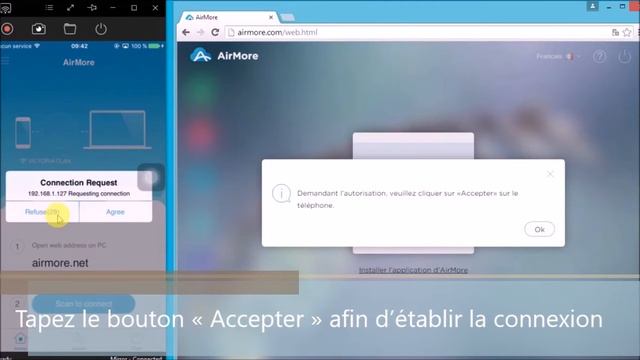640x360 pixels.
Task: Click the AirMore logo on the web page
Action: (x=224, y=56)
